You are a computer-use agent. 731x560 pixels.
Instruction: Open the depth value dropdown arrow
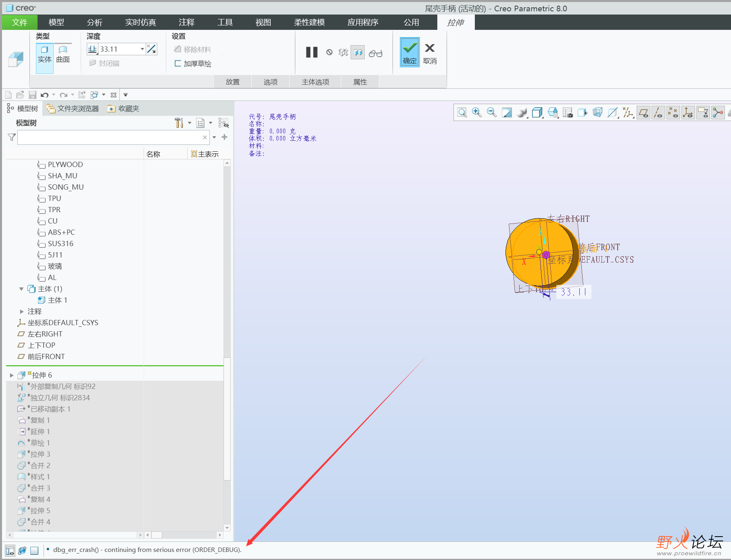click(142, 49)
